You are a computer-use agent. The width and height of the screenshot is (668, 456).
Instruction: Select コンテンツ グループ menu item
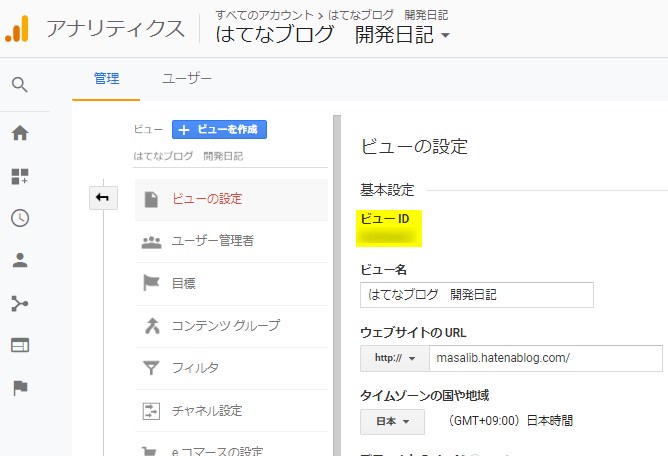click(x=231, y=326)
